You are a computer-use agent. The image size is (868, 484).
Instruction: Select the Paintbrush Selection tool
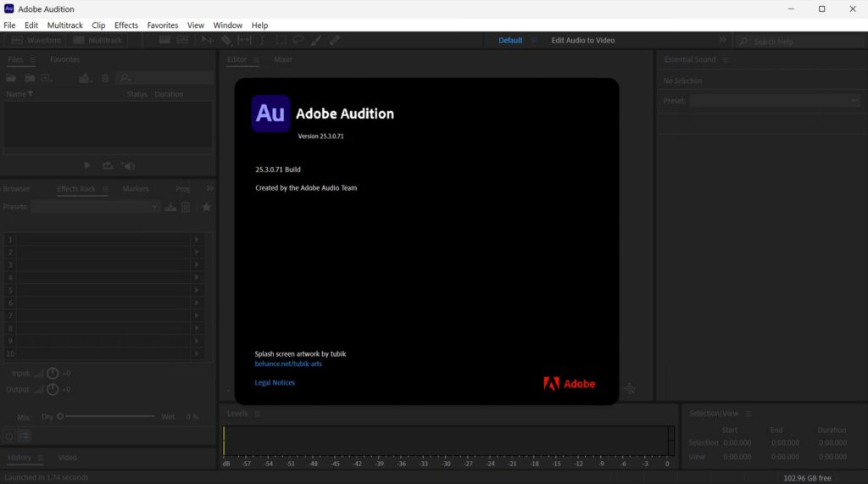pyautogui.click(x=316, y=40)
